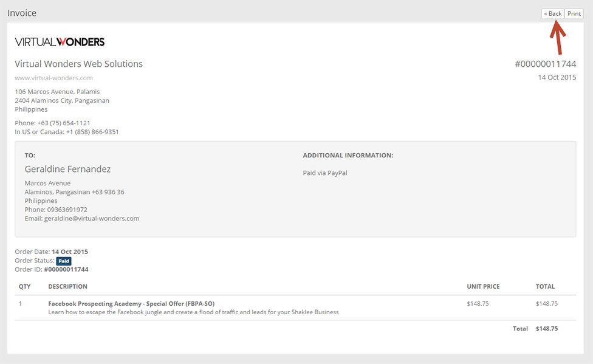Select the quantity value 1 in the item row
593x364 pixels.
(x=21, y=303)
